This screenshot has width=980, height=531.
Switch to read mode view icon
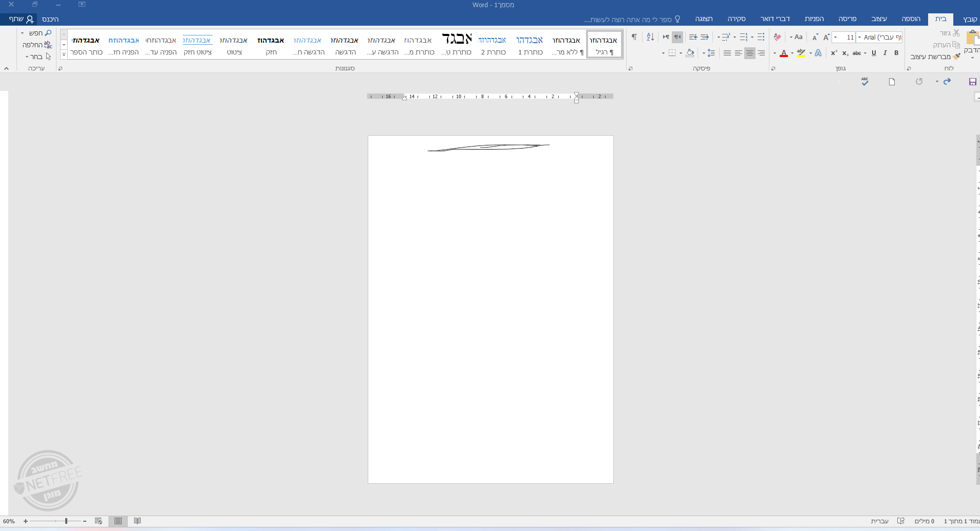pos(137,521)
